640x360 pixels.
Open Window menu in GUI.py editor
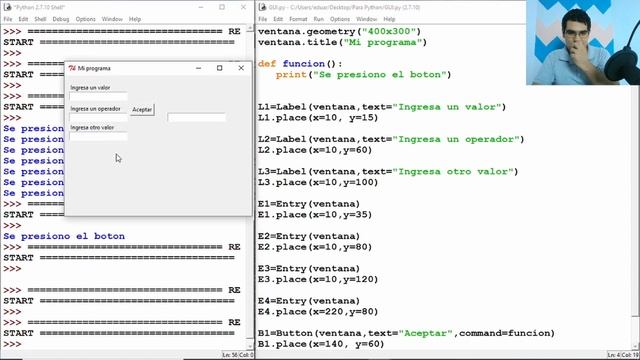tap(367, 19)
